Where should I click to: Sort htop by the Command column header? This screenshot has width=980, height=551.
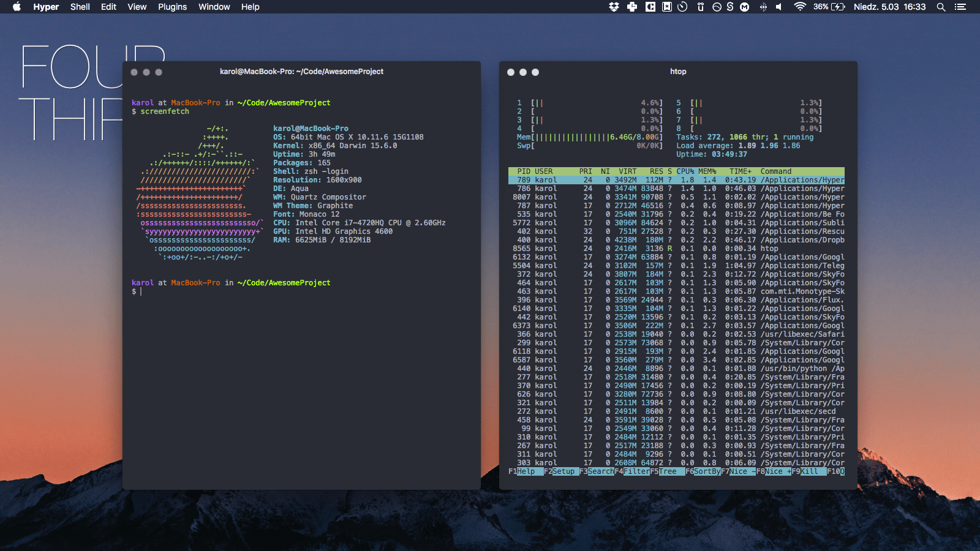[x=776, y=171]
